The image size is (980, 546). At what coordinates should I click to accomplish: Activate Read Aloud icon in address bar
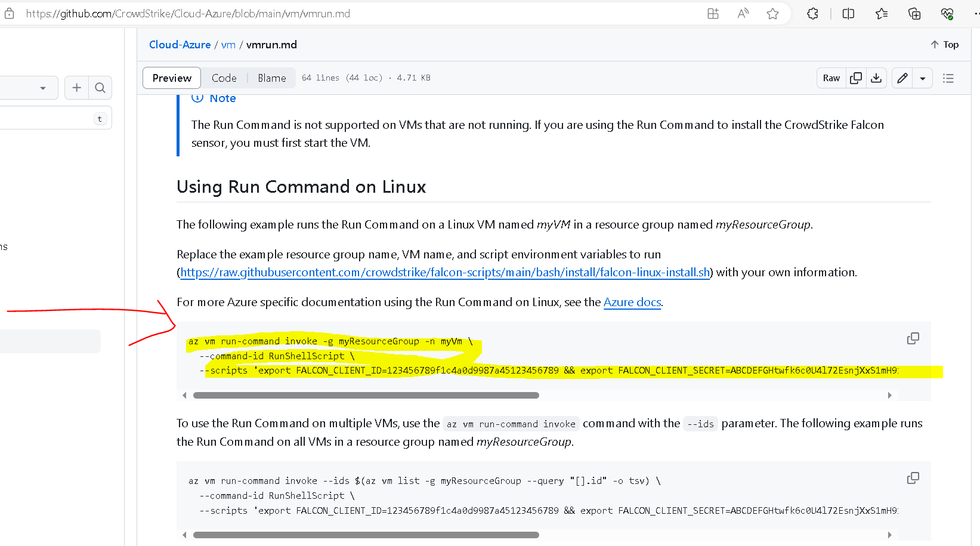click(743, 13)
